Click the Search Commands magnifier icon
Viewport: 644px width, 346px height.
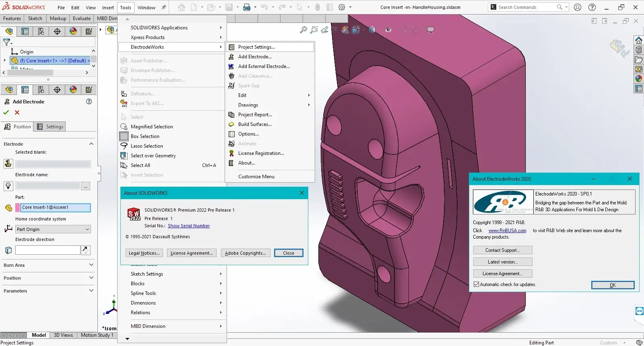[559, 7]
